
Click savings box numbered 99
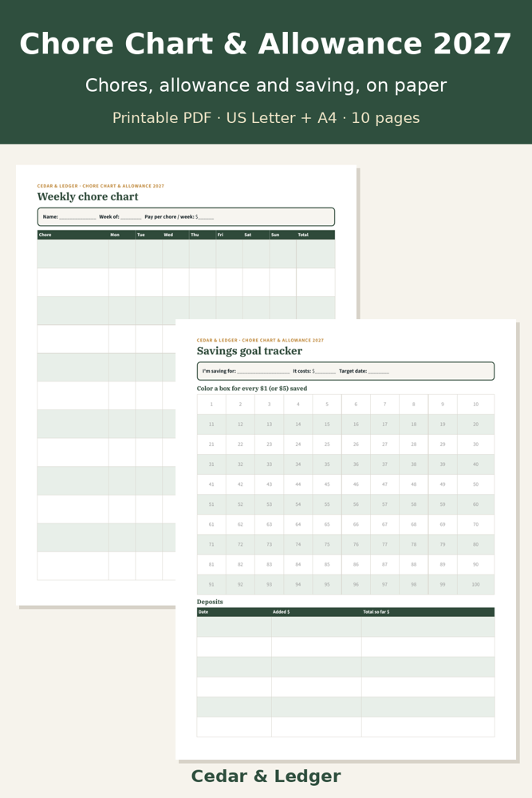click(x=443, y=584)
